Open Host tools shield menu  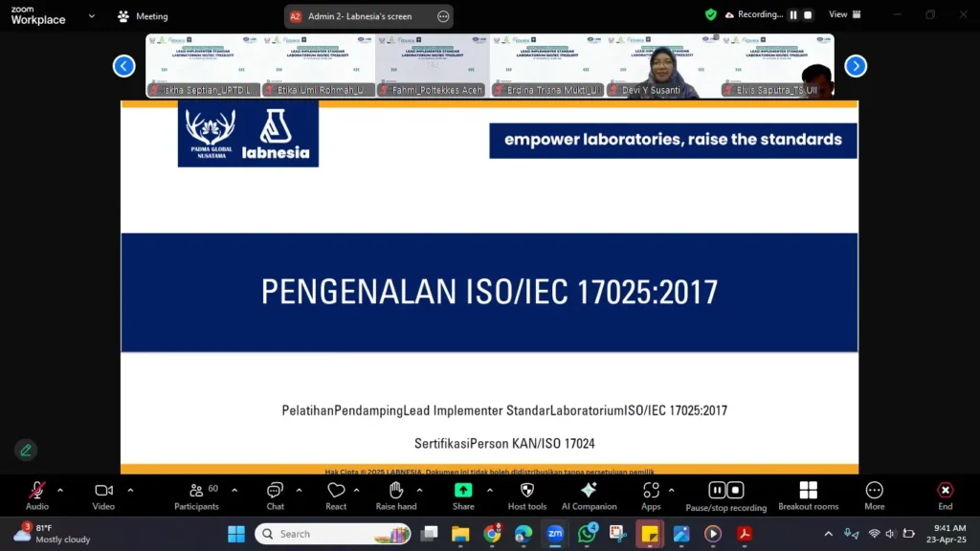coord(527,496)
